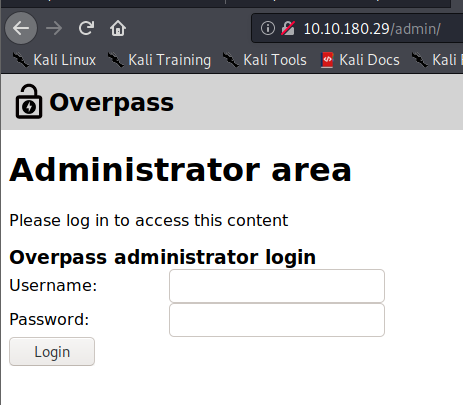Click the browser forward arrow
This screenshot has width=463, height=405.
(54, 28)
